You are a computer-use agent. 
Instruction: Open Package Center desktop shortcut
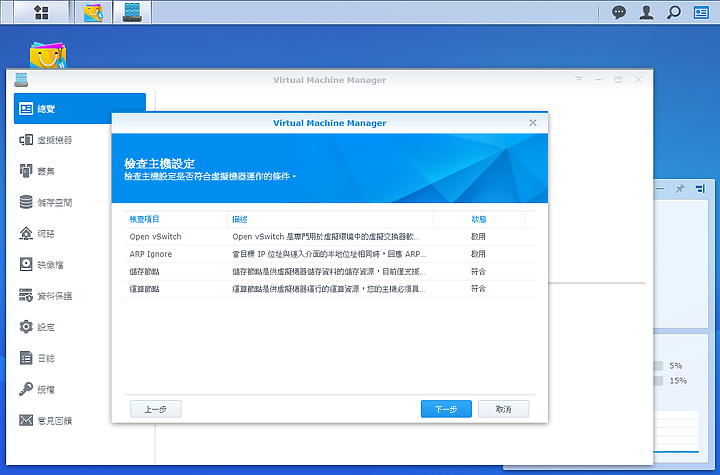48,56
